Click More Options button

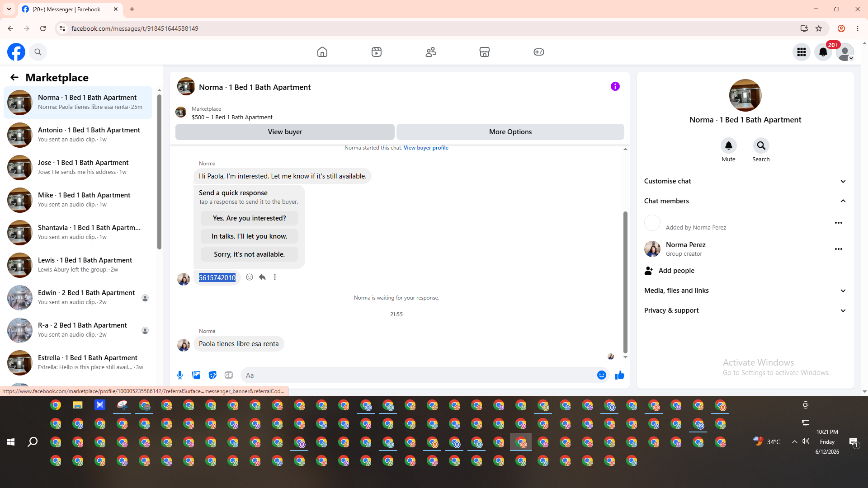pos(510,132)
